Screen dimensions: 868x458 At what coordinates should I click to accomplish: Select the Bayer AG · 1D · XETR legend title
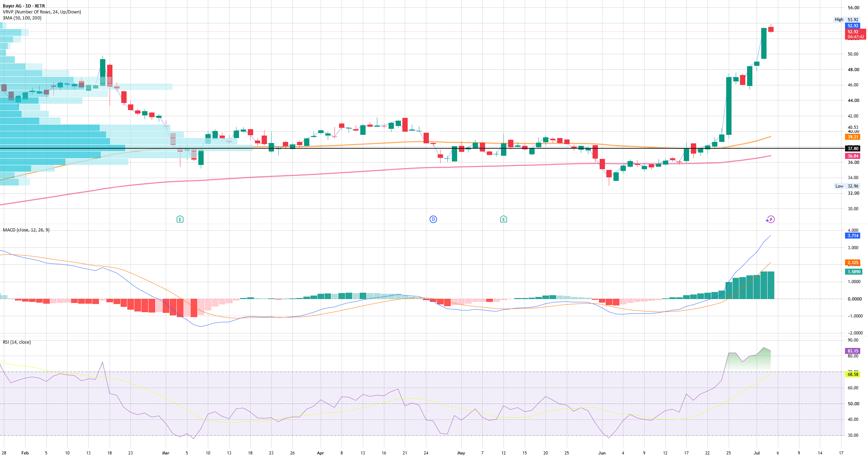coord(24,6)
